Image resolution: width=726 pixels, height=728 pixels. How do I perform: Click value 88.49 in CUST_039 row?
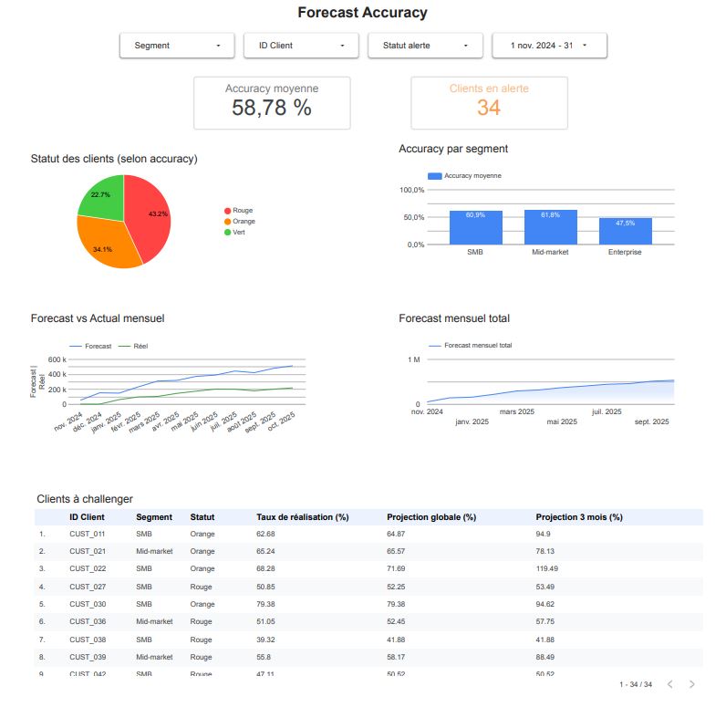point(545,658)
